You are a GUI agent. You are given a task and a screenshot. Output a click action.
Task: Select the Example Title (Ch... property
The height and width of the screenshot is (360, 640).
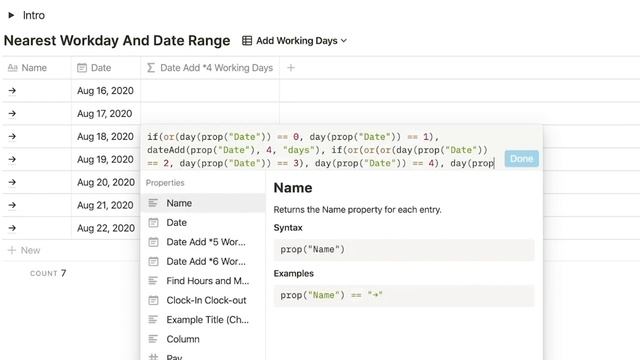pos(203,320)
